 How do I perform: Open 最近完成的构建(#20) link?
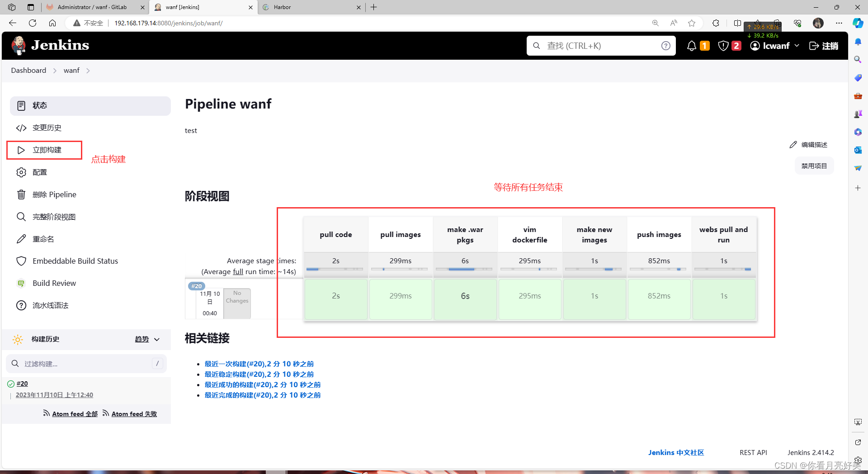point(263,395)
